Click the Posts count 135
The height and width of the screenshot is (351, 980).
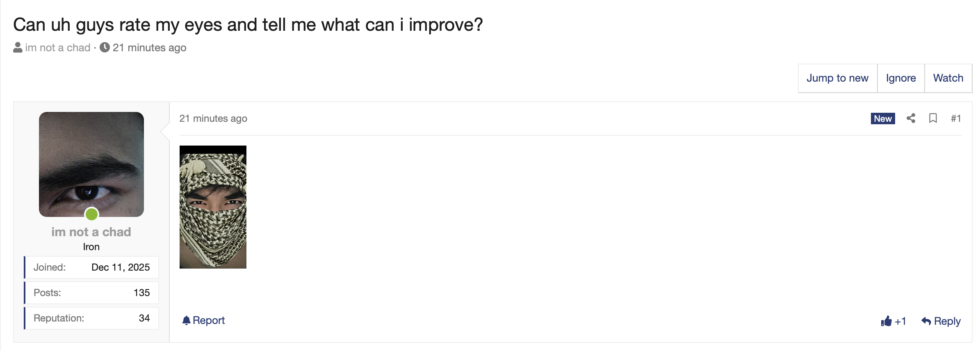[141, 293]
